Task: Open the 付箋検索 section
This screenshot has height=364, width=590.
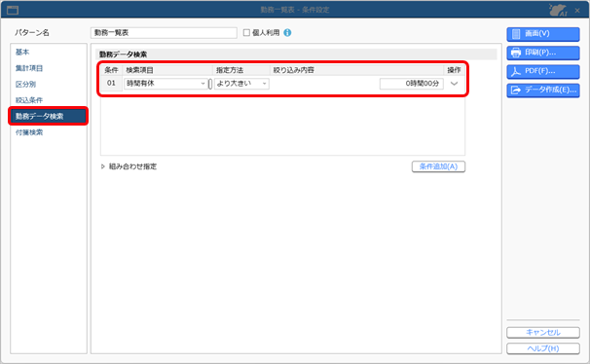Action: (29, 132)
